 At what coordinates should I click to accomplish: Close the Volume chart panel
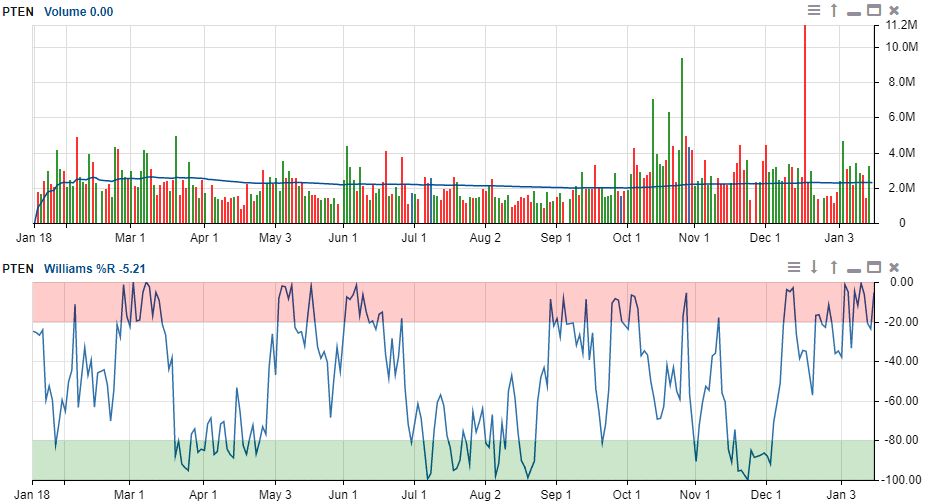pos(894,11)
